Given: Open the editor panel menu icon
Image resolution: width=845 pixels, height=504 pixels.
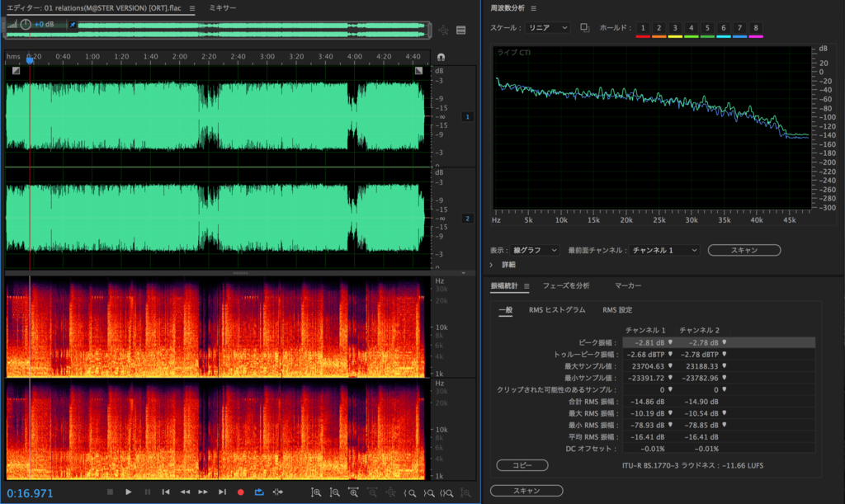Looking at the screenshot, I should 192,8.
